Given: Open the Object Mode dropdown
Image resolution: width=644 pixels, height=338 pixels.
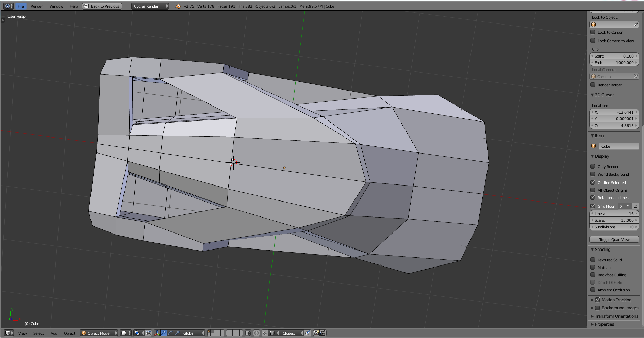Looking at the screenshot, I should (99, 333).
